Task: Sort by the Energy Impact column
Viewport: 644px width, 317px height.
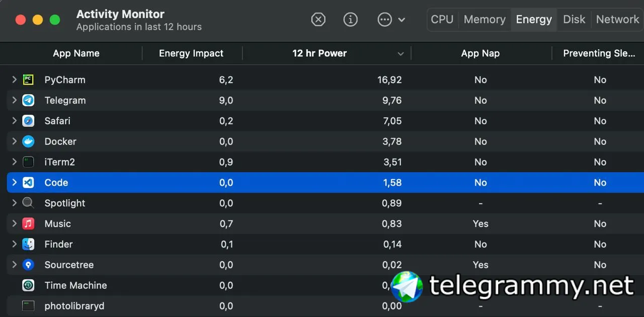Action: pos(191,53)
